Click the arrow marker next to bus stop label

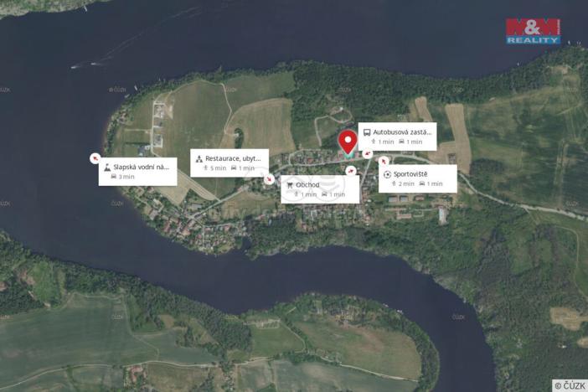coord(368,153)
